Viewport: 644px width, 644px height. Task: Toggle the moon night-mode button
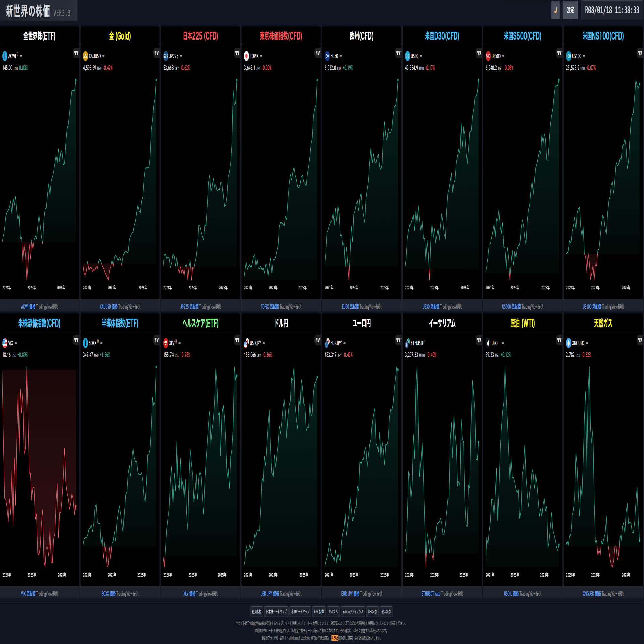pos(555,10)
